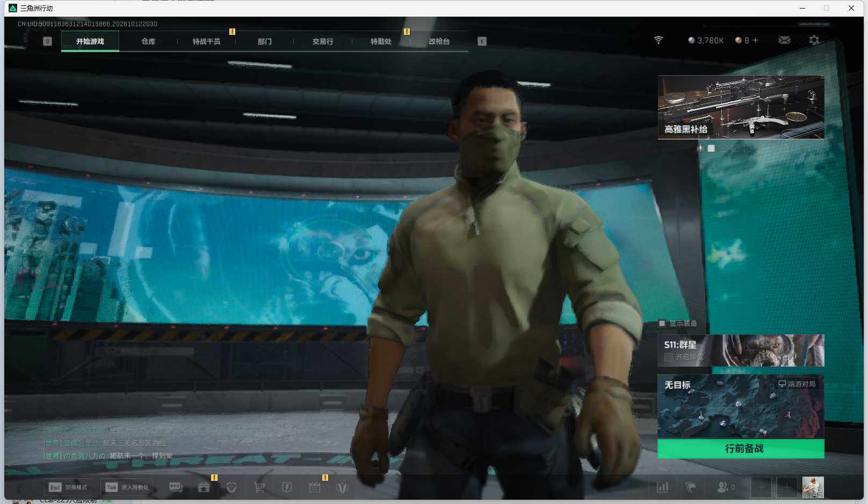The height and width of the screenshot is (504, 868).
Task: Open the starred supply crate icon
Action: coord(204,487)
